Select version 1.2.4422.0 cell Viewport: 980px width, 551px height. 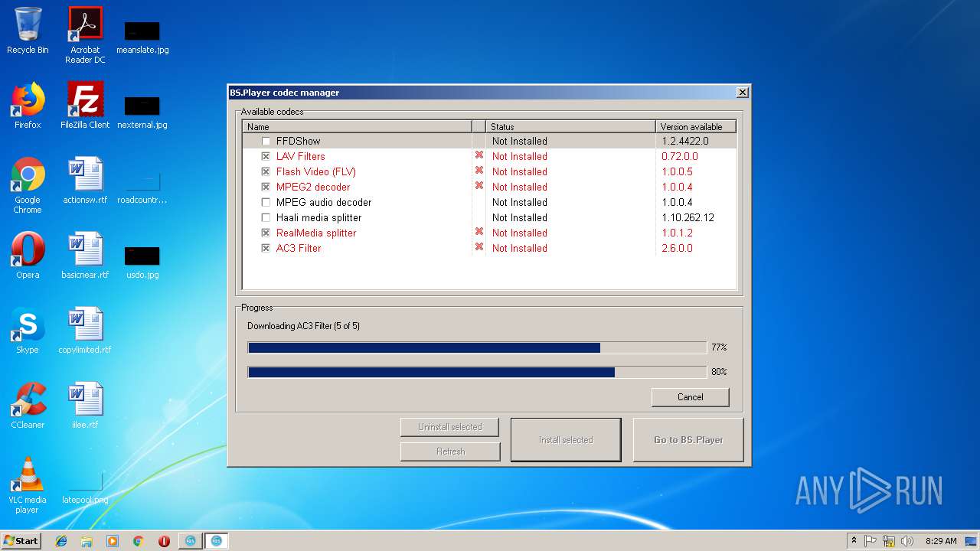pos(685,142)
